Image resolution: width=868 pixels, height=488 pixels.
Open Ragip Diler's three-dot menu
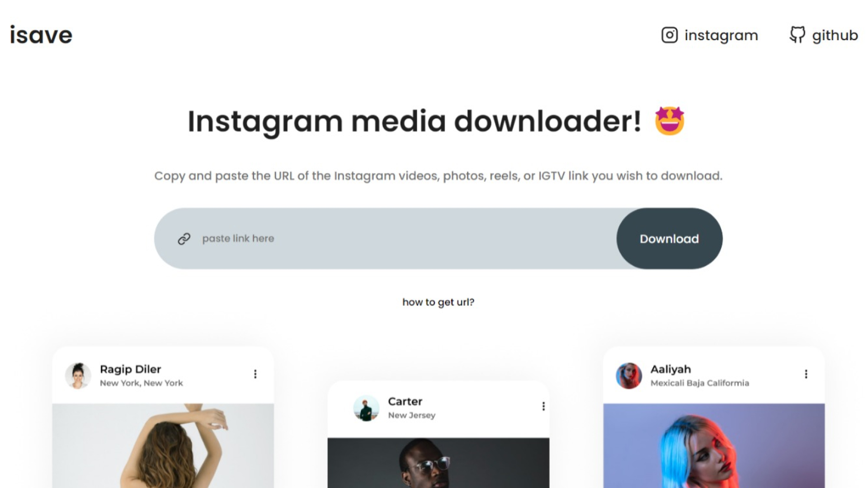pos(255,374)
